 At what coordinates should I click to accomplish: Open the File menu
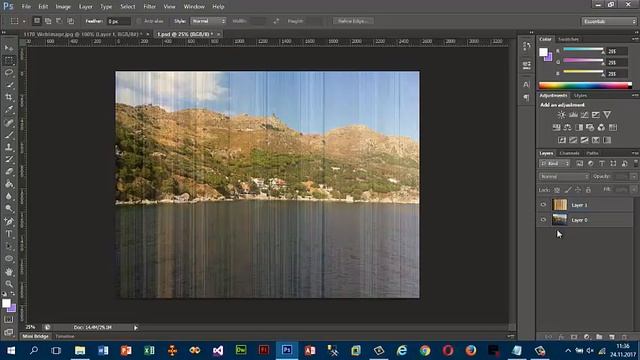click(26, 7)
